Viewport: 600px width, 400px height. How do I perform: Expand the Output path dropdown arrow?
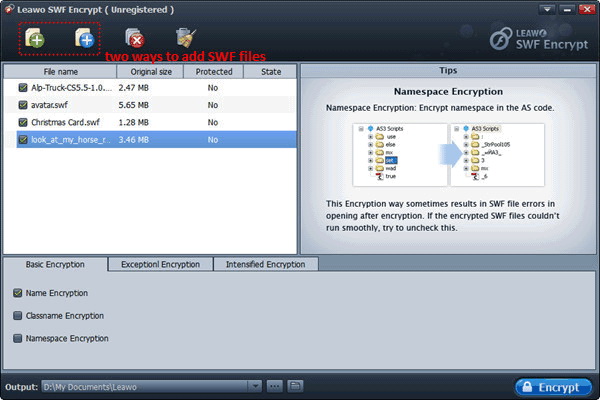tap(254, 386)
